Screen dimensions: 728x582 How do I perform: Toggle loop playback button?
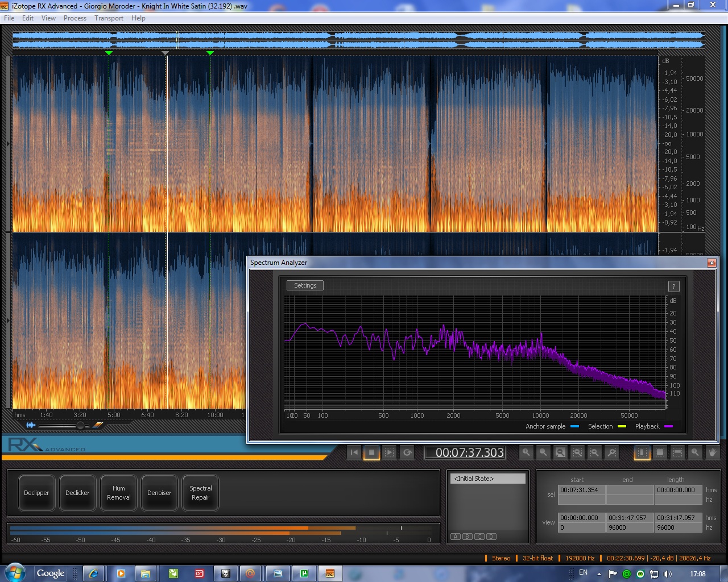(x=407, y=452)
